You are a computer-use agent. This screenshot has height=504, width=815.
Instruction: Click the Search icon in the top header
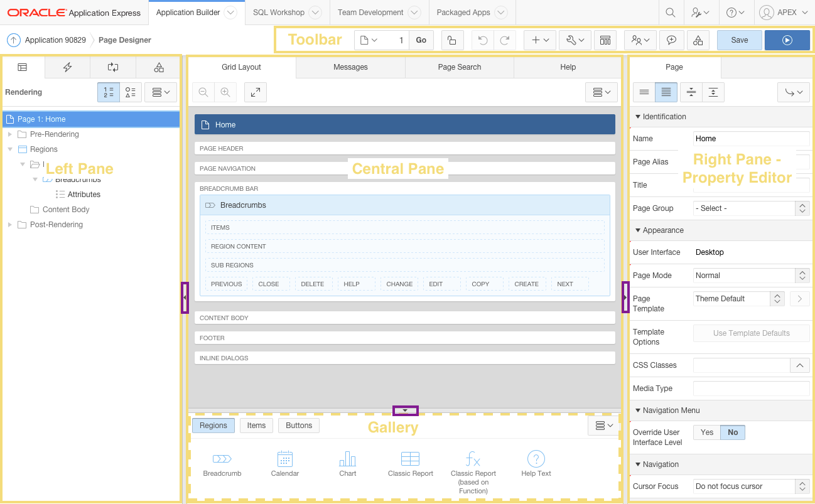tap(671, 13)
